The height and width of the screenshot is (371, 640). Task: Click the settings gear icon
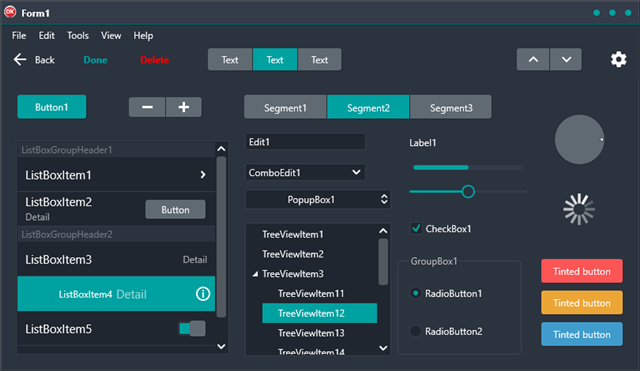click(618, 60)
